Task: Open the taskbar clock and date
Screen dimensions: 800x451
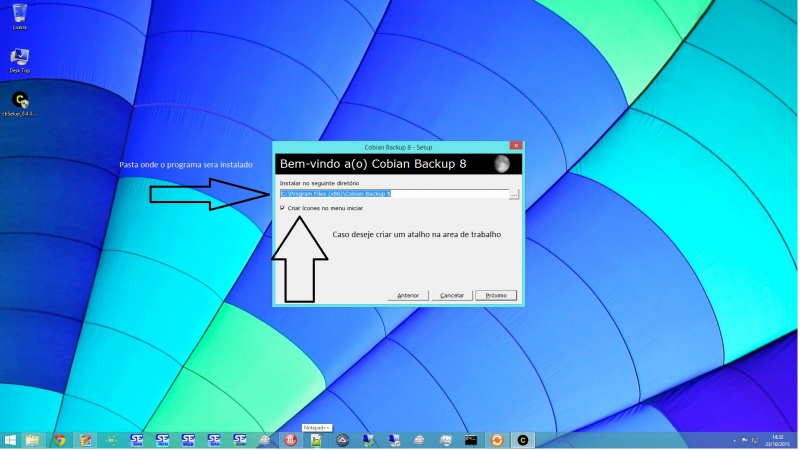Action: [777, 440]
